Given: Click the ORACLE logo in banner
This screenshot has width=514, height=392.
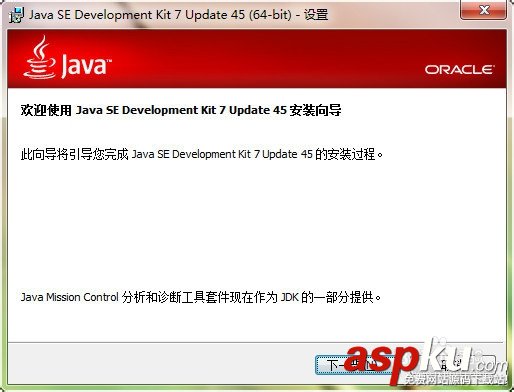Looking at the screenshot, I should 460,70.
